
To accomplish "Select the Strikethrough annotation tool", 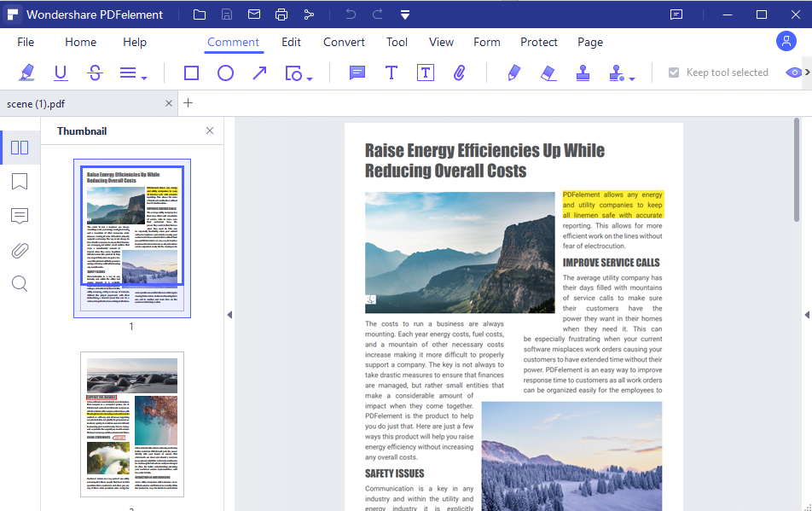I will point(95,73).
